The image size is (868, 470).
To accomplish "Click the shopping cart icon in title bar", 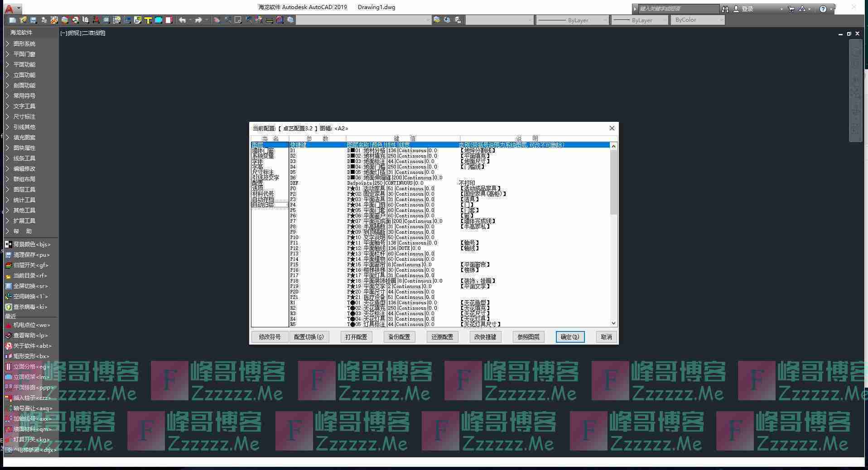I will coord(791,9).
